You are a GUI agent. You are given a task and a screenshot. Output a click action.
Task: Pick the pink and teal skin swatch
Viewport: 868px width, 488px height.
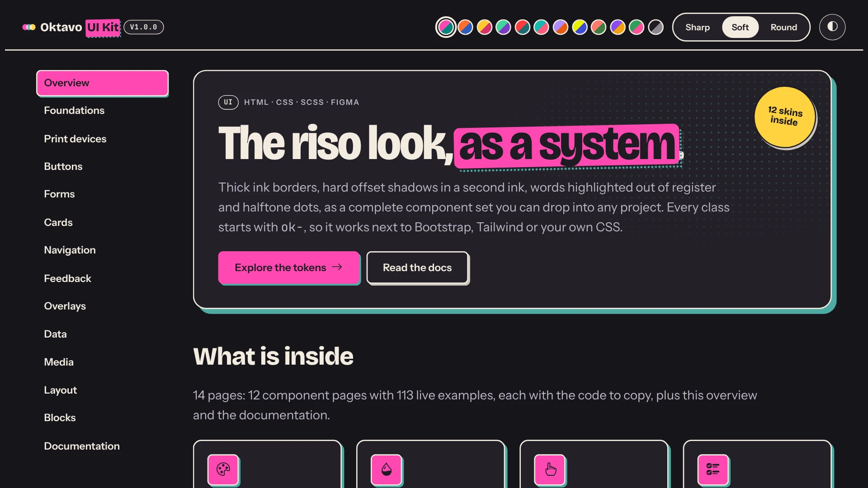[x=446, y=27]
